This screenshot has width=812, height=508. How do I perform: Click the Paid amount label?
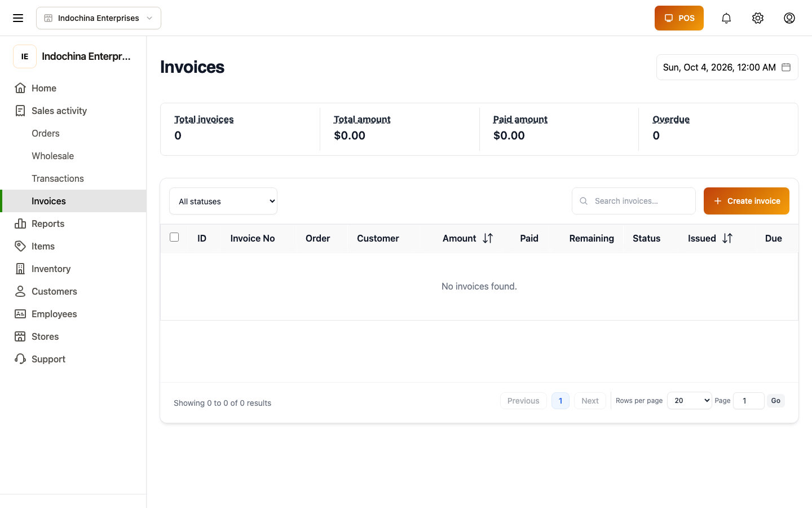(x=520, y=120)
